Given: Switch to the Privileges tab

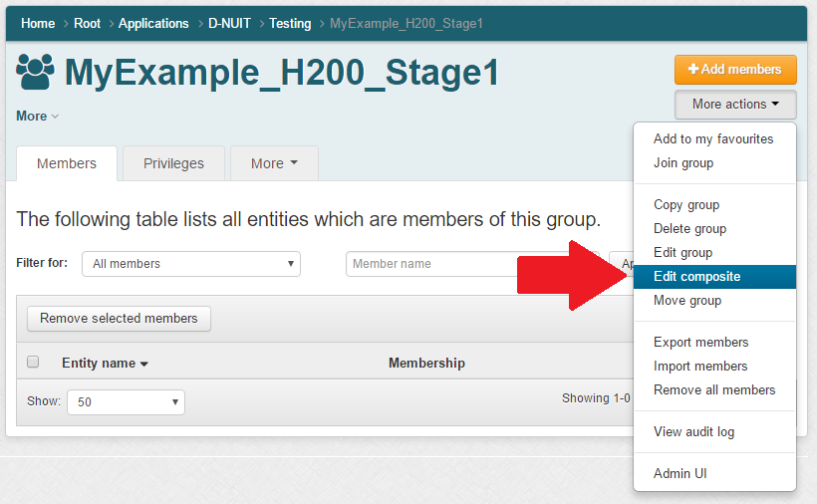Looking at the screenshot, I should point(173,163).
